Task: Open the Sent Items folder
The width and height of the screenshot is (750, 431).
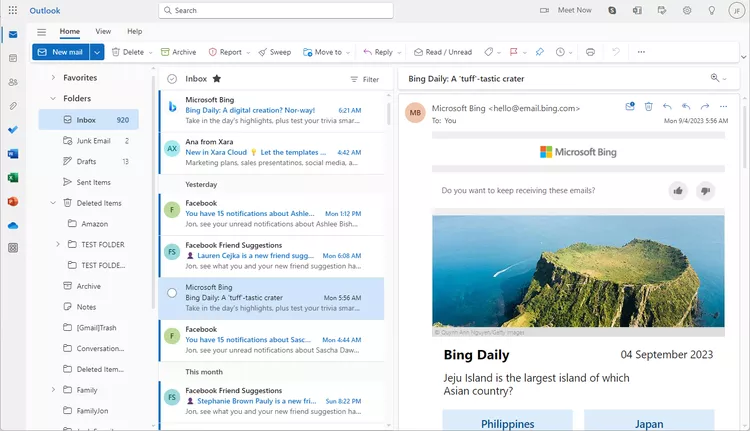Action: pos(88,182)
